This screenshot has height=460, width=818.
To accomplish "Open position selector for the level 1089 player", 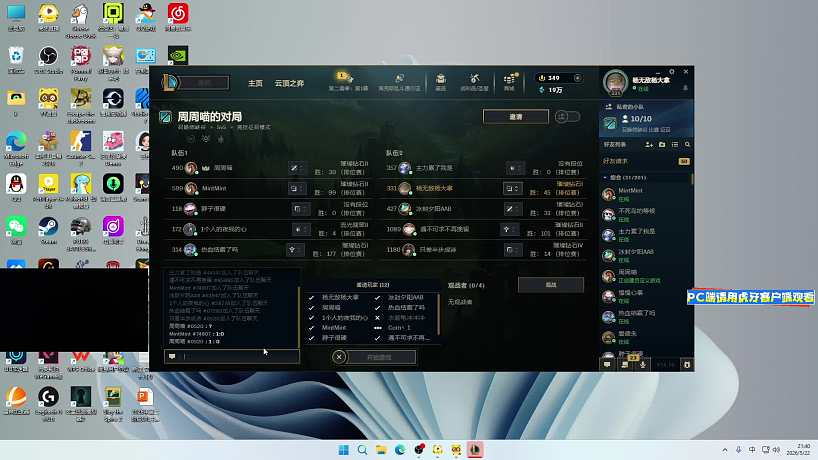I will 509,229.
